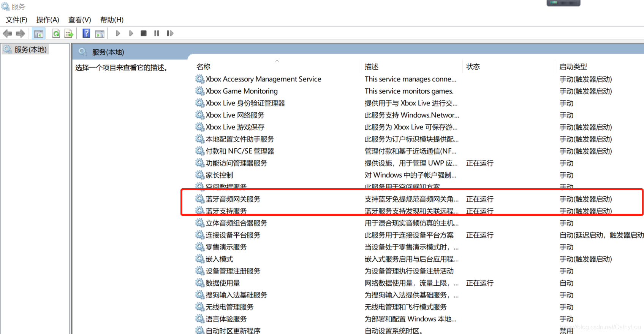644x334 pixels.
Task: Click gear icon beside 蓝牙音频网关服务
Action: click(200, 199)
